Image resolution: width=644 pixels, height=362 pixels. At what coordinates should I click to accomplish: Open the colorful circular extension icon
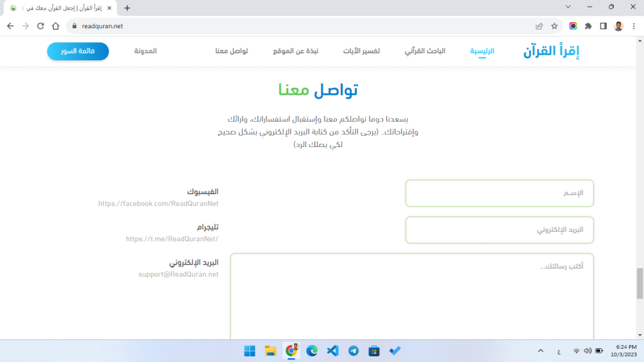click(573, 26)
